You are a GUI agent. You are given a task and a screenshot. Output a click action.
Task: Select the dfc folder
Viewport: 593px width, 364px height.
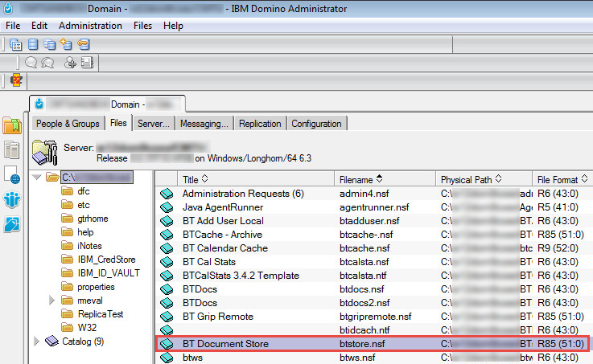coord(84,191)
